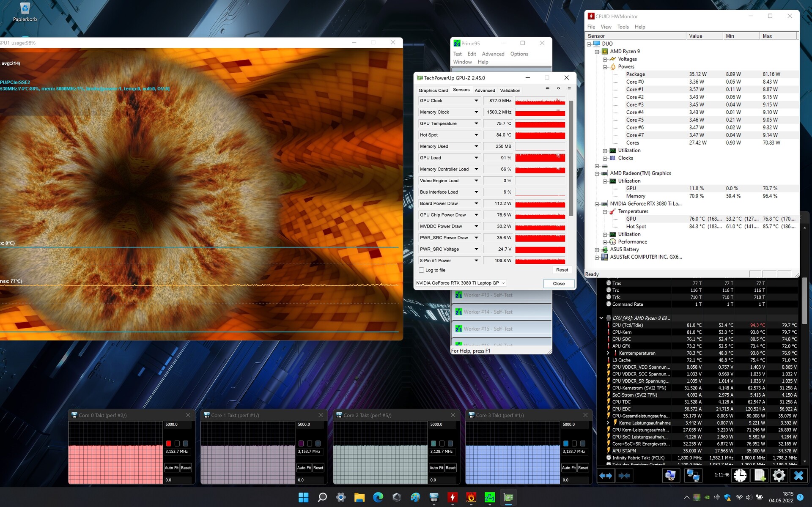Click Auto Fit in Core 1 Takt
Viewport: 812px width, 507px height.
pyautogui.click(x=304, y=468)
